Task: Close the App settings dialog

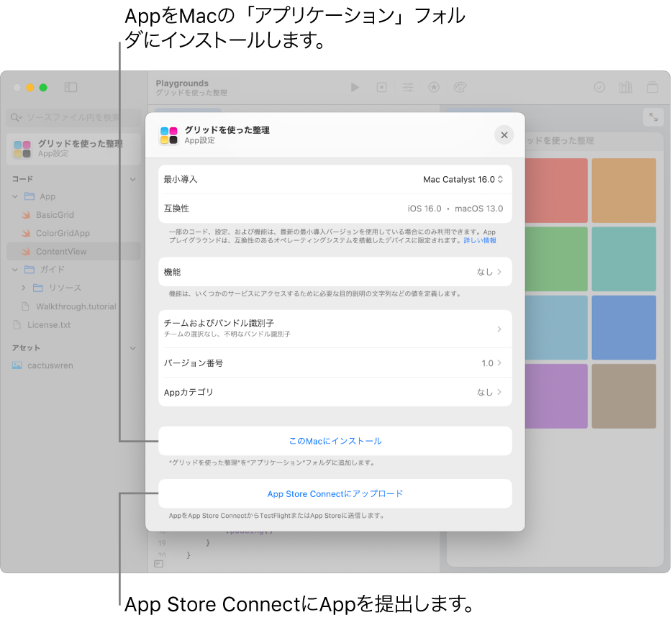Action: [x=504, y=135]
